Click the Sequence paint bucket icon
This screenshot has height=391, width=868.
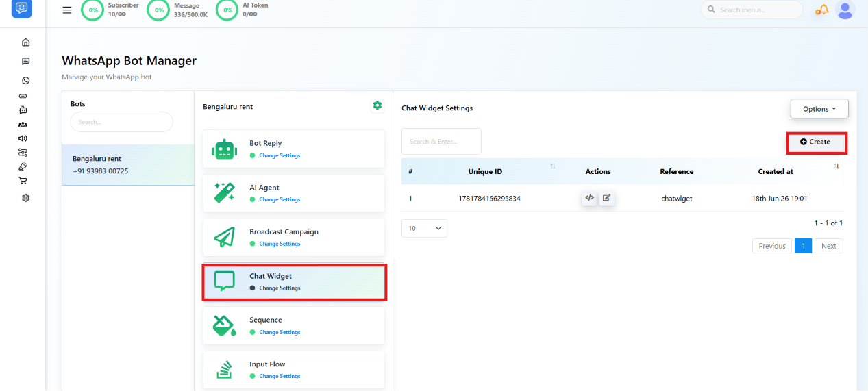(x=224, y=326)
